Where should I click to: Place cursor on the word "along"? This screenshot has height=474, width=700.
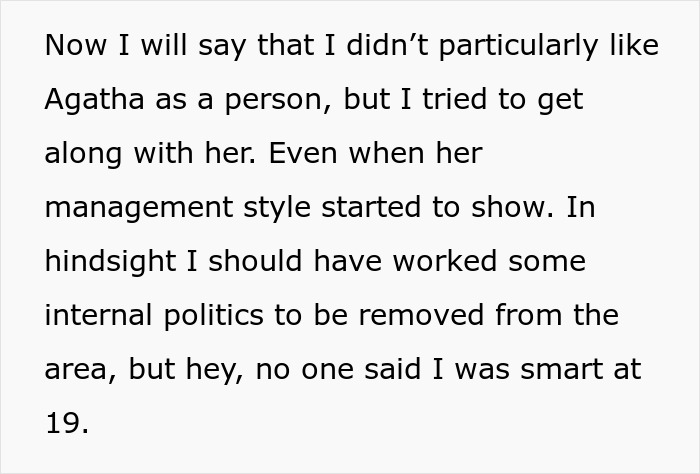78,155
